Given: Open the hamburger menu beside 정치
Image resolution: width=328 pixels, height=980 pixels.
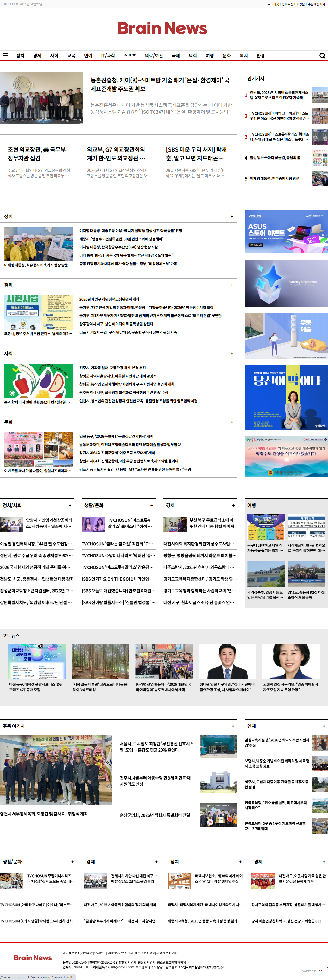Looking at the screenshot, I should [6, 56].
